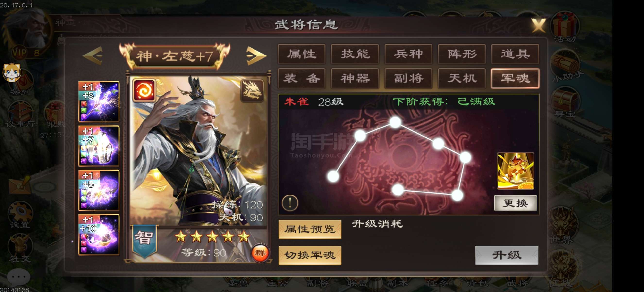Screen dimensions: 644x292
Task: Select the golden horse army soul icon
Action: pyautogui.click(x=515, y=171)
